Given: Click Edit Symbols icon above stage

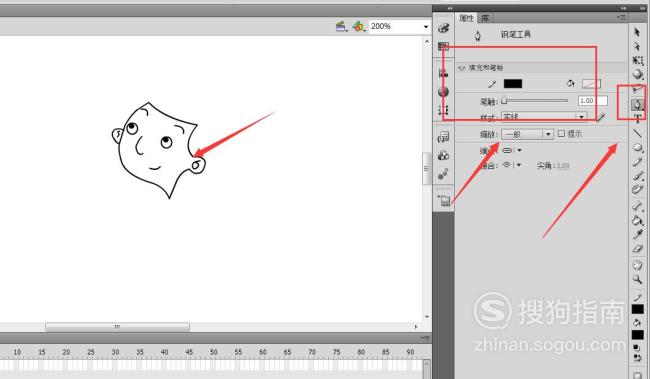Looking at the screenshot, I should [x=358, y=27].
